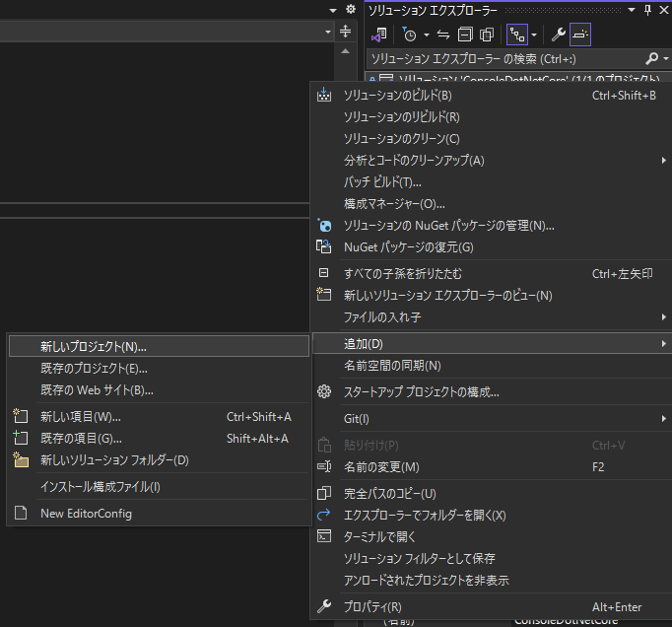The width and height of the screenshot is (672, 627).
Task: Open the editor navigation bar dropdown
Action: pos(328,32)
